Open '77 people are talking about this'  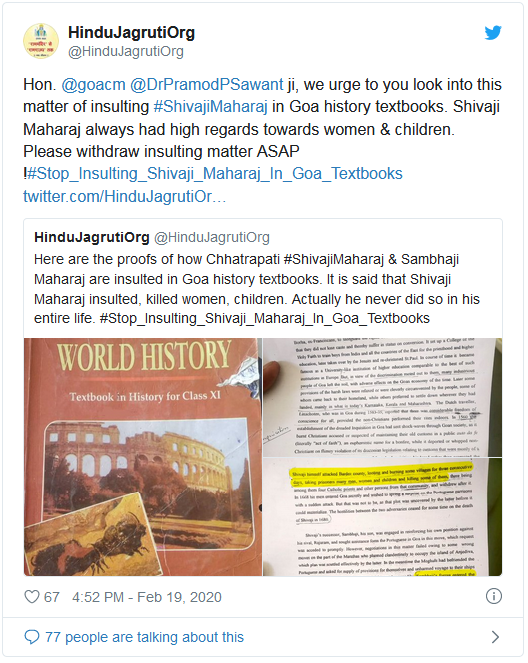(144, 637)
